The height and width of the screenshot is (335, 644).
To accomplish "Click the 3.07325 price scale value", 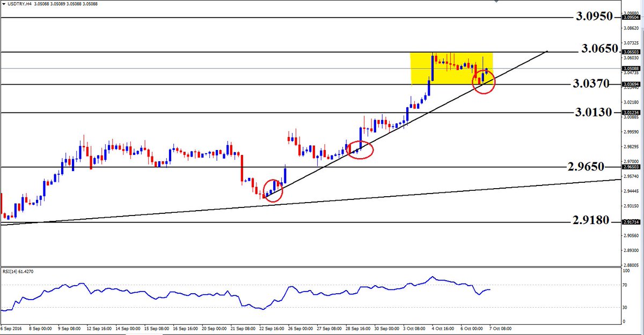I will pyautogui.click(x=631, y=42).
